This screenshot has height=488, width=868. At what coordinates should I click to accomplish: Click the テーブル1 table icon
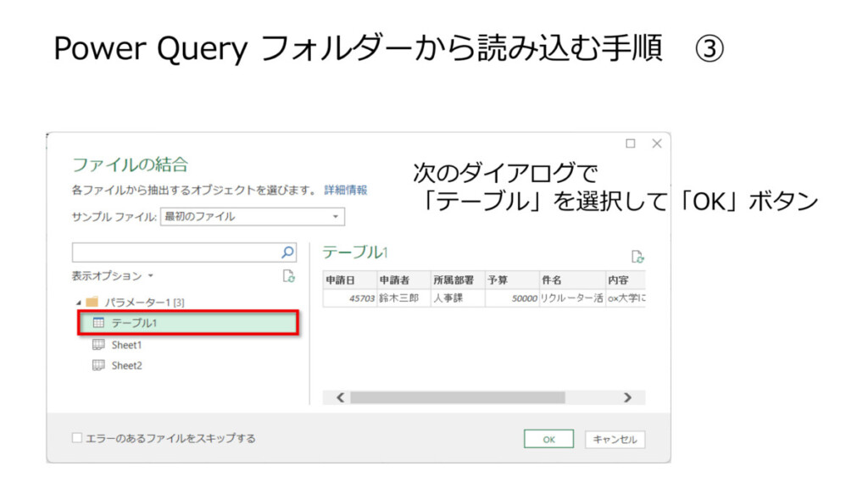[x=98, y=323]
